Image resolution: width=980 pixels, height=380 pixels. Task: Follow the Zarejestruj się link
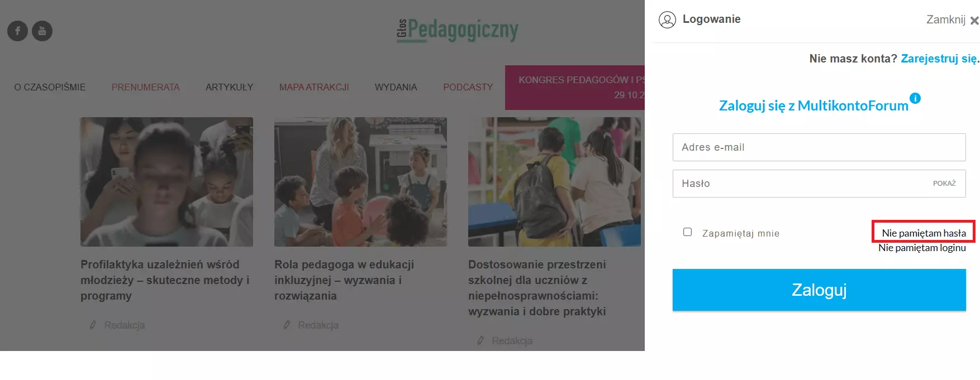(x=939, y=59)
